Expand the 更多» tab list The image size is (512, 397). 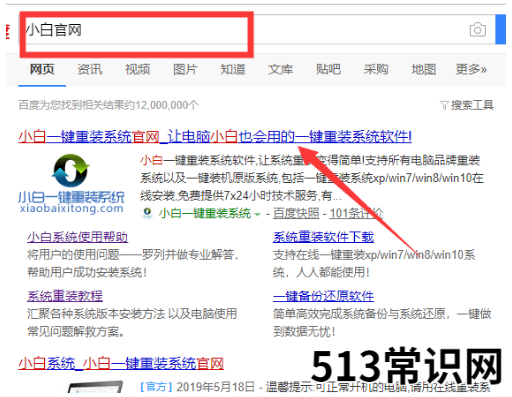[x=471, y=69]
